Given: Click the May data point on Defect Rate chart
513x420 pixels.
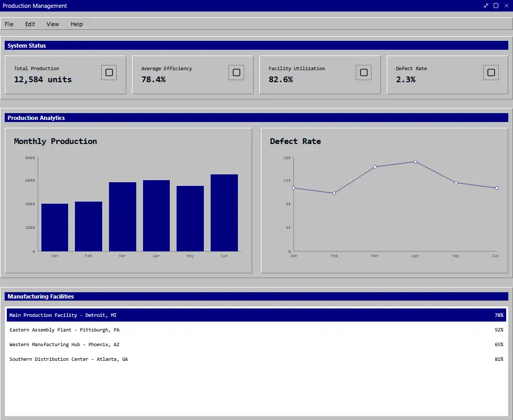Looking at the screenshot, I should (x=456, y=183).
